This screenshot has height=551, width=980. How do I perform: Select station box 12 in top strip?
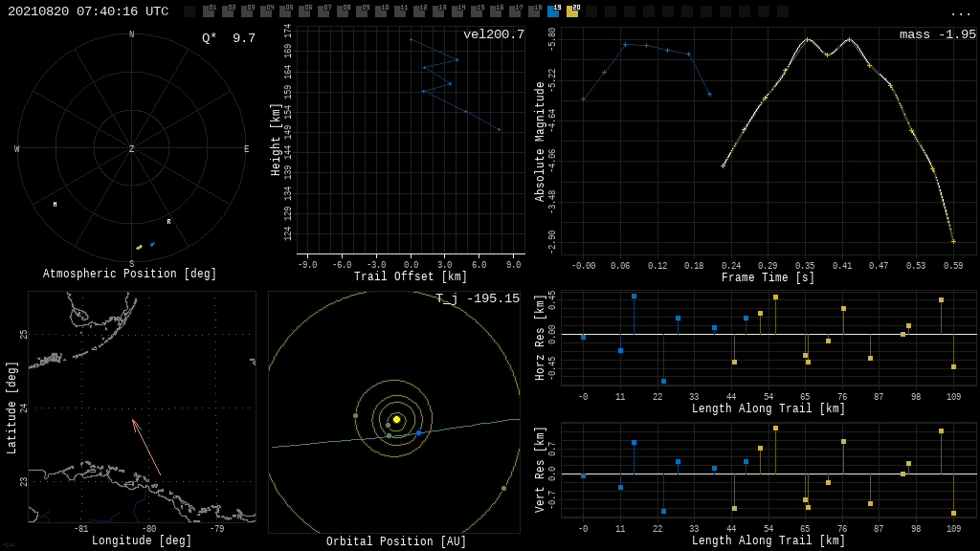(419, 11)
